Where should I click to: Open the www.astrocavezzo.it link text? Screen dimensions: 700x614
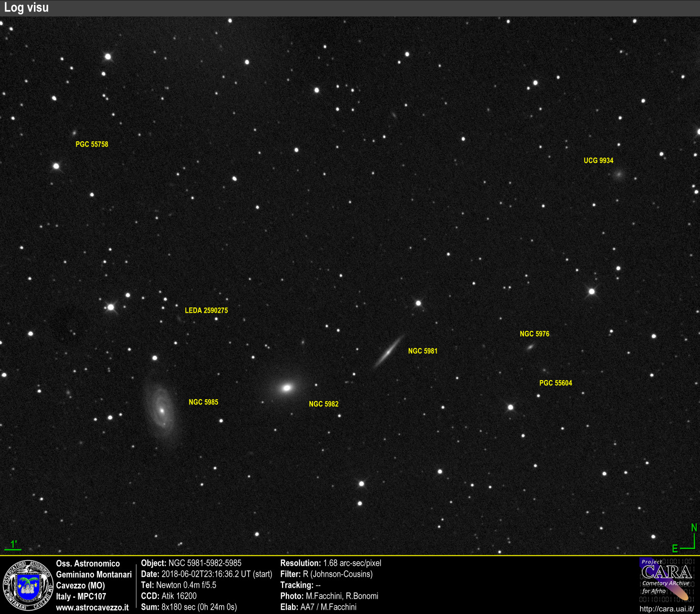[92, 608]
